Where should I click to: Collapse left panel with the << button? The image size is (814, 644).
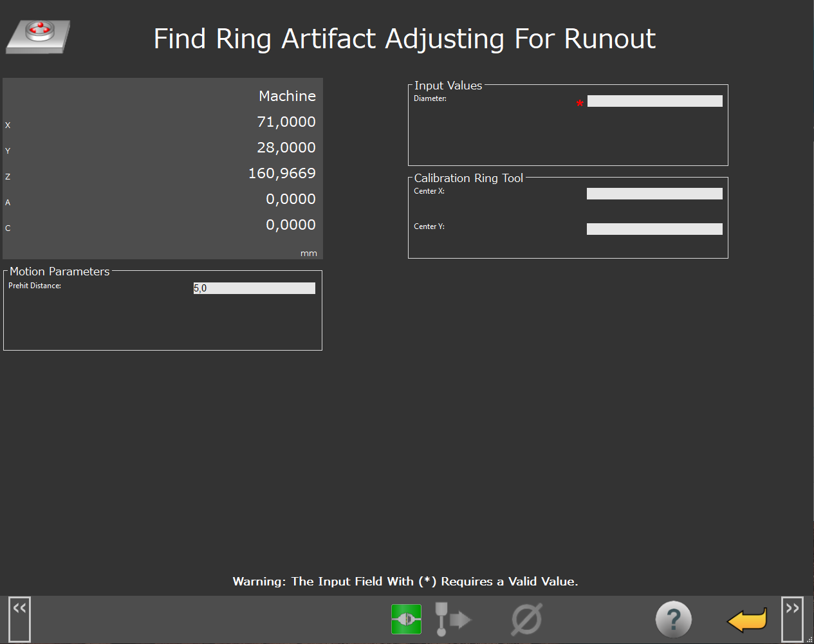19,618
